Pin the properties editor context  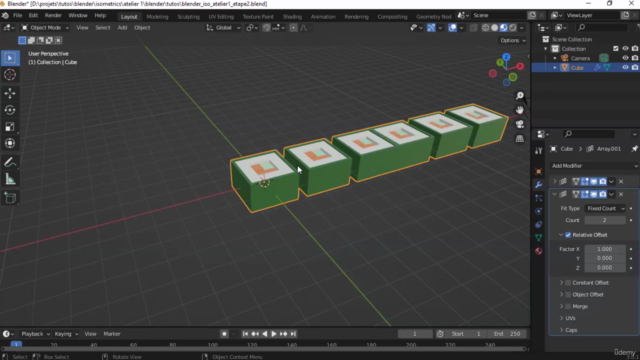tap(634, 149)
